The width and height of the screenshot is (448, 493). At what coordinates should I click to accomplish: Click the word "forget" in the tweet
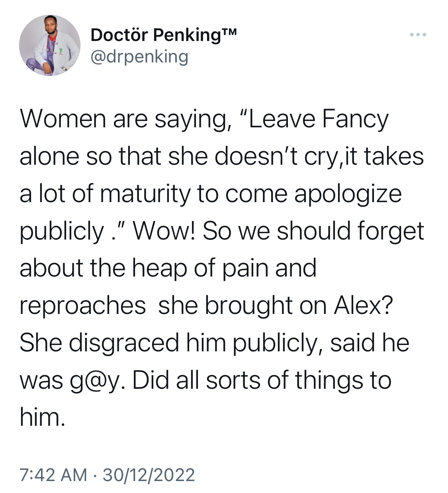point(390,232)
